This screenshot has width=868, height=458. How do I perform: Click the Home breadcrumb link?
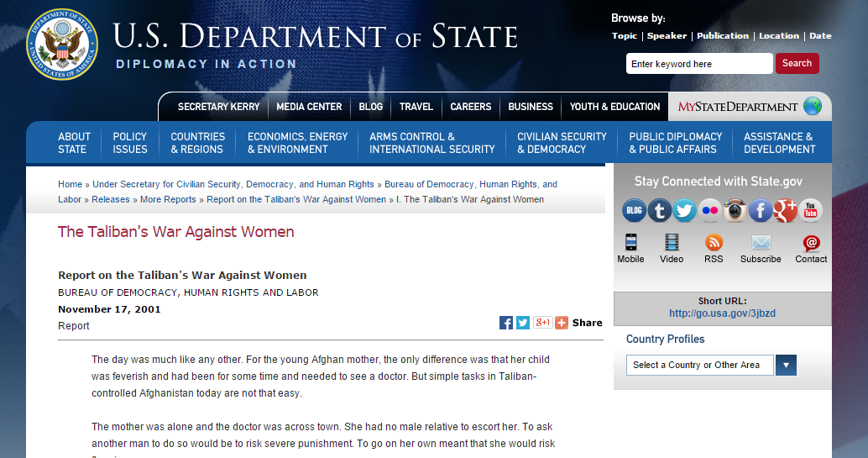(70, 184)
